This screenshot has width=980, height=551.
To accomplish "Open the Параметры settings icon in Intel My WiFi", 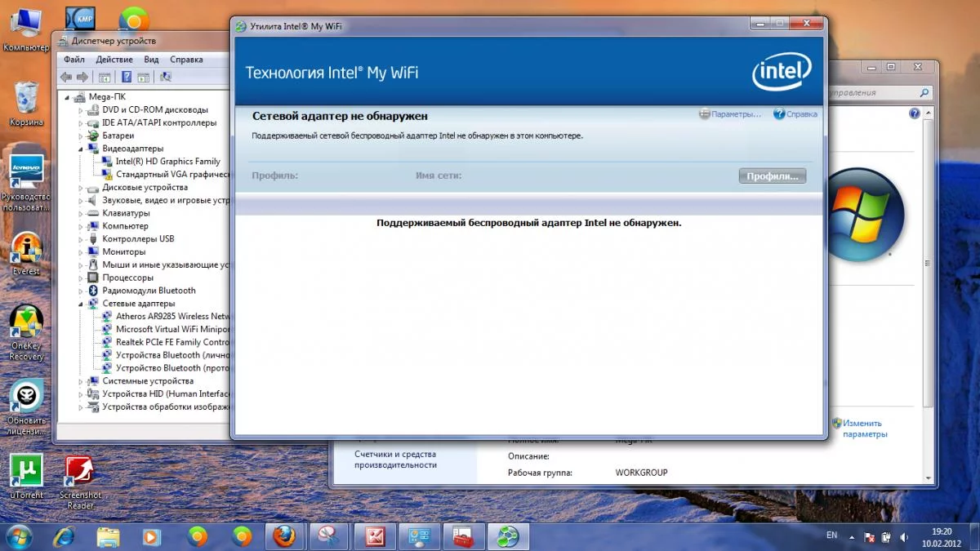I will point(705,114).
